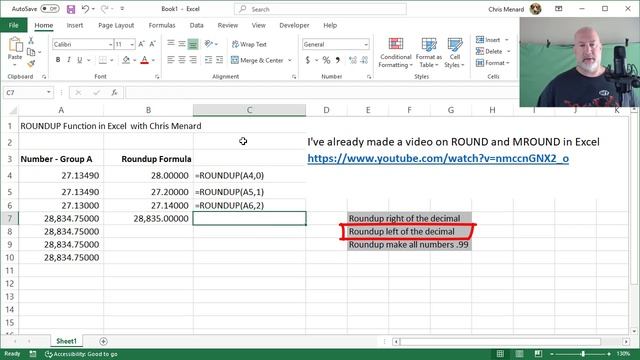The height and width of the screenshot is (360, 640).
Task: Toggle Underline formatting
Action: point(80,60)
